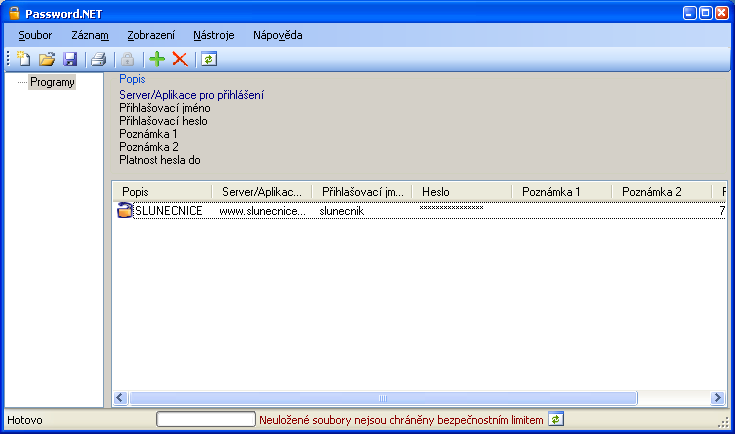Click the masked password asterisks cell
The width and height of the screenshot is (735, 434).
(451, 208)
